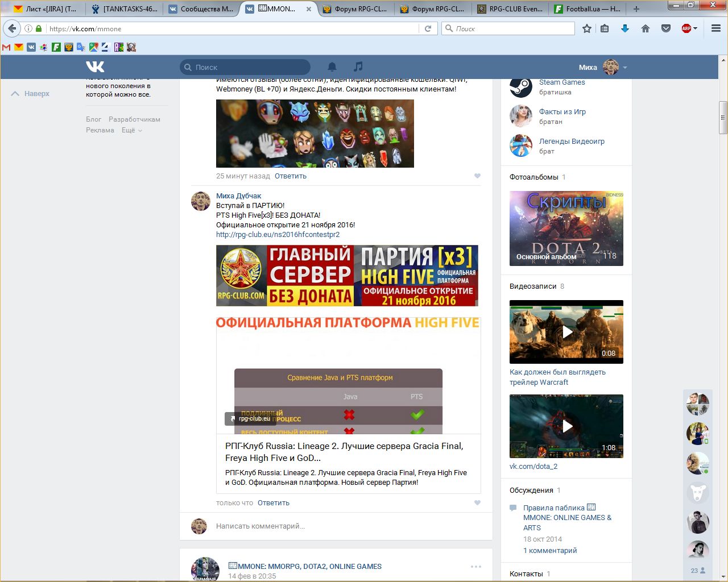Viewport: 728px width, 582px height.
Task: Show site identity info icon in address bar
Action: tap(28, 28)
